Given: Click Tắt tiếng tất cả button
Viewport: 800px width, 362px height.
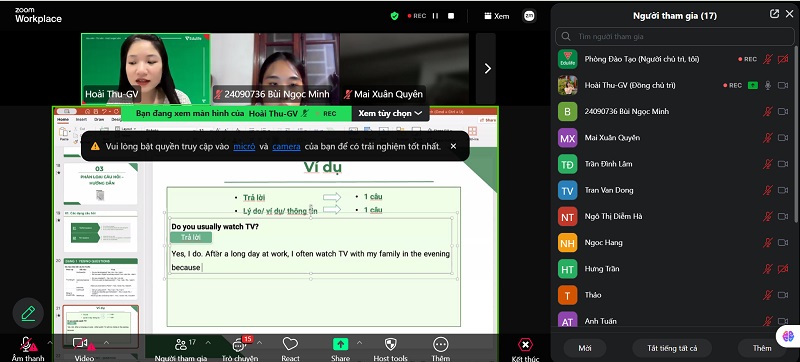Looking at the screenshot, I should pyautogui.click(x=672, y=348).
